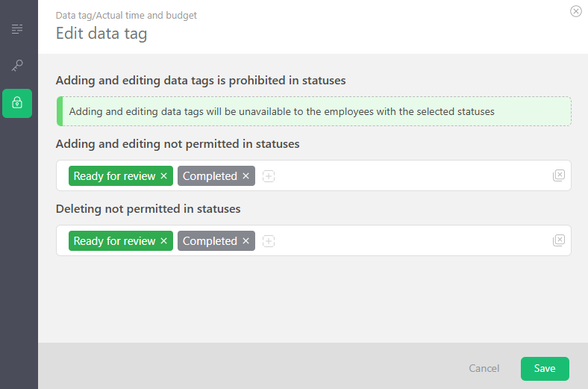The height and width of the screenshot is (389, 588).
Task: Click Save button
Action: tap(545, 368)
